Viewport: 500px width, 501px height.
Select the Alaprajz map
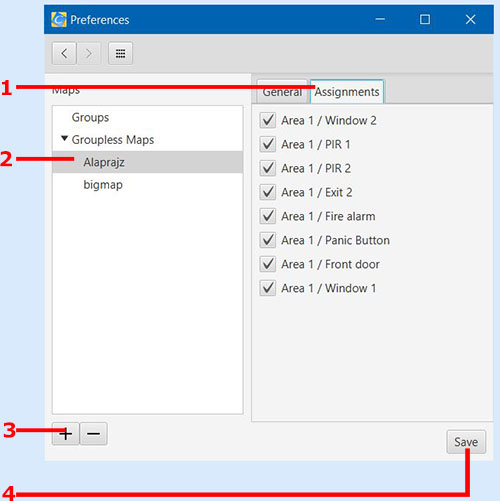point(148,162)
